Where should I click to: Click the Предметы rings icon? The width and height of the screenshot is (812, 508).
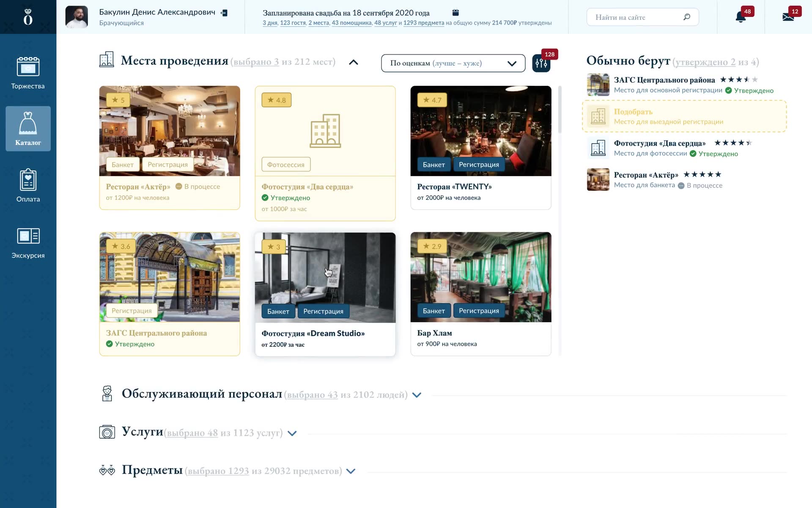tap(107, 470)
